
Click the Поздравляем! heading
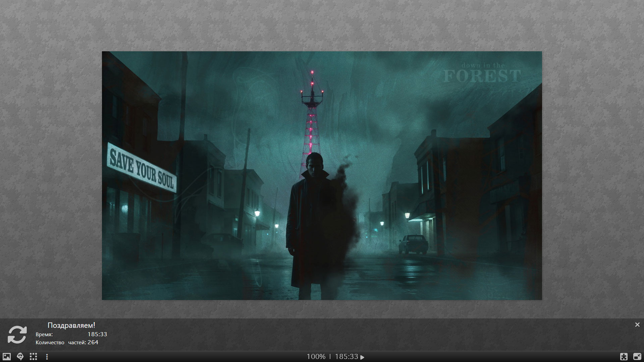click(71, 325)
